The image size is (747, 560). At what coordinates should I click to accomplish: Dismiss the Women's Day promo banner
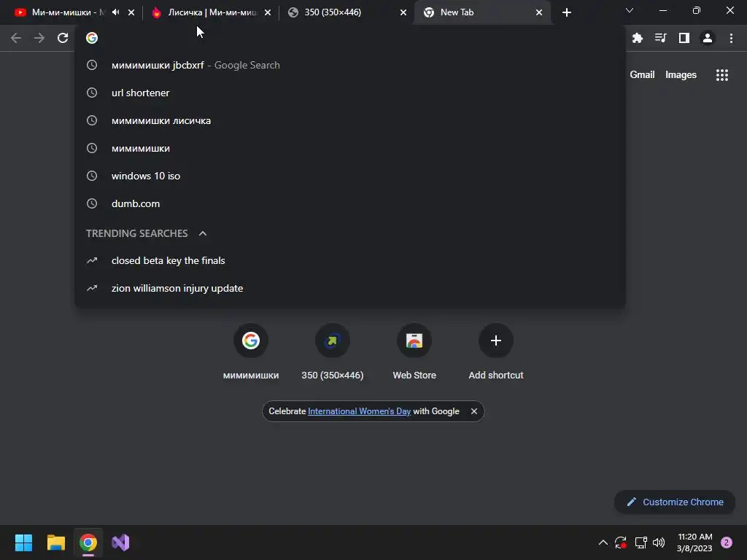pyautogui.click(x=474, y=411)
